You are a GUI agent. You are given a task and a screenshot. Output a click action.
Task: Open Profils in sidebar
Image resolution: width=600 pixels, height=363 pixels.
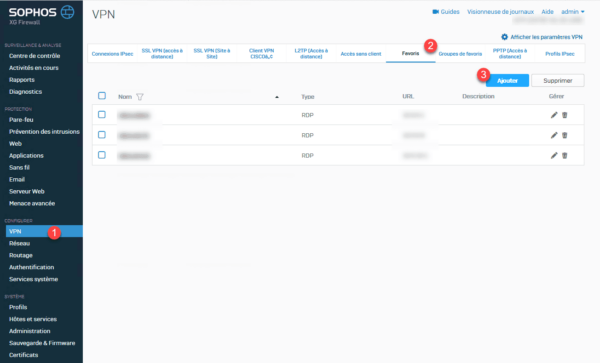pos(18,307)
